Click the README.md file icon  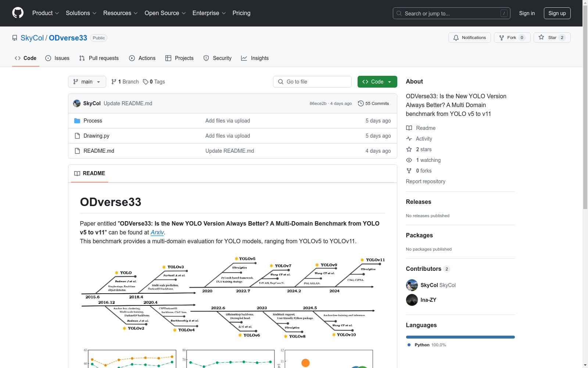click(x=77, y=151)
